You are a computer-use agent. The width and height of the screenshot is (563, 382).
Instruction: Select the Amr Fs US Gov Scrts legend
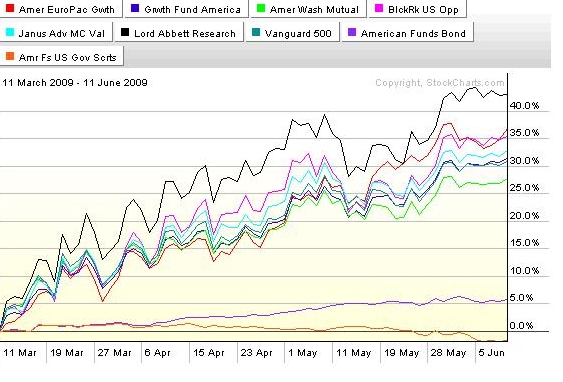[61, 56]
